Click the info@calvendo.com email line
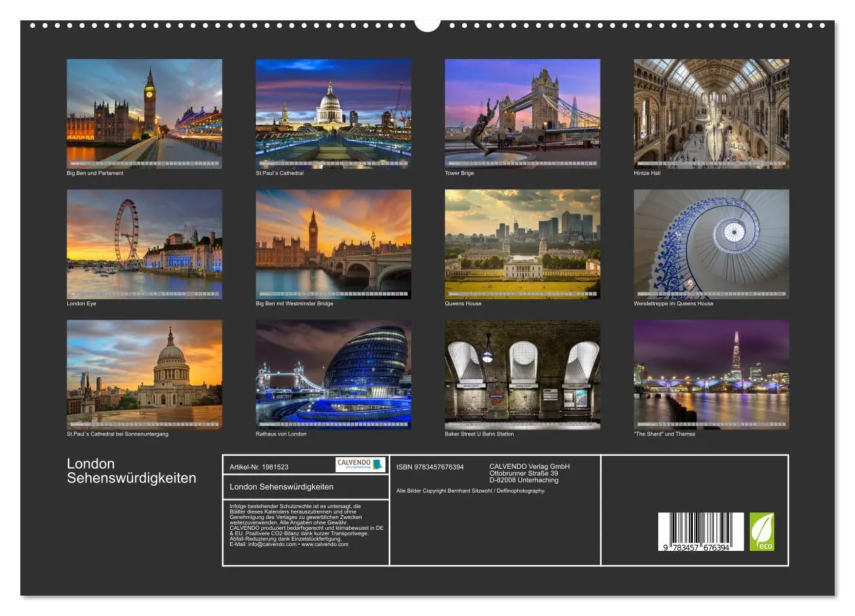Image resolution: width=855 pixels, height=616 pixels. tap(289, 544)
